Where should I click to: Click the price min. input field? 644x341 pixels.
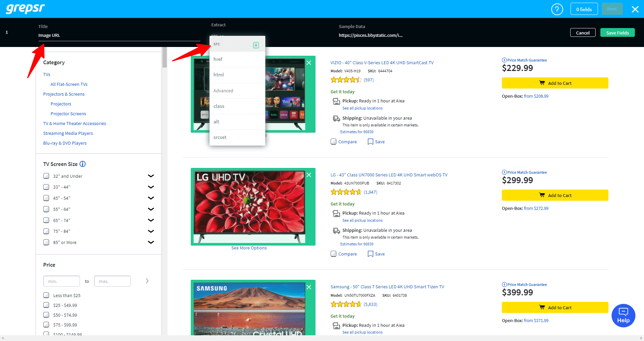62,281
